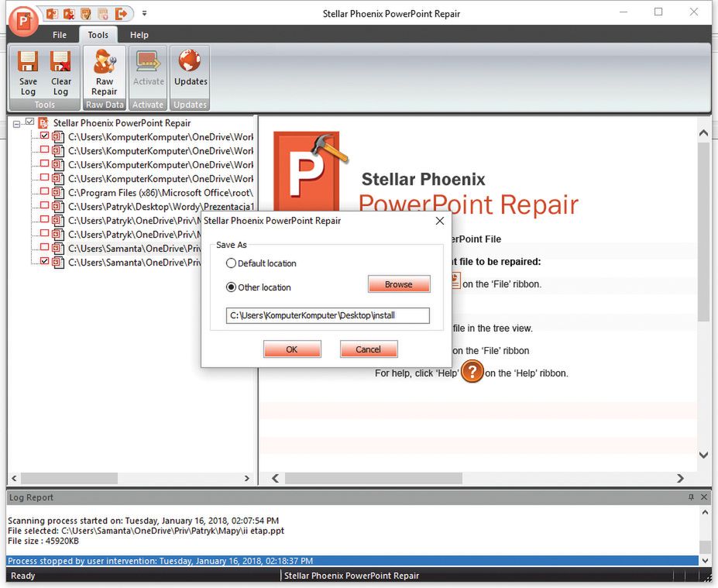Screen dimensions: 718x588
Task: Click the content pane scroll down arrow
Action: pos(704,455)
